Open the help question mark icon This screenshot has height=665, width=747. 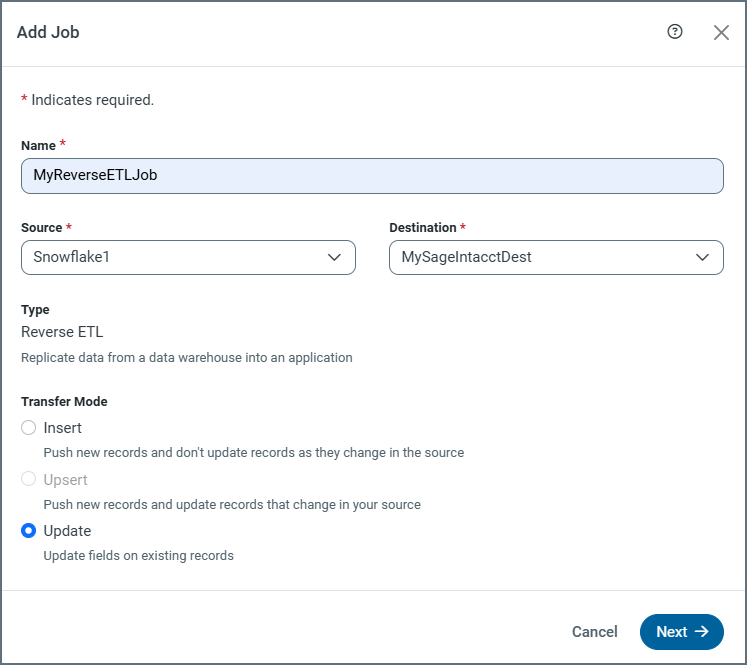675,32
